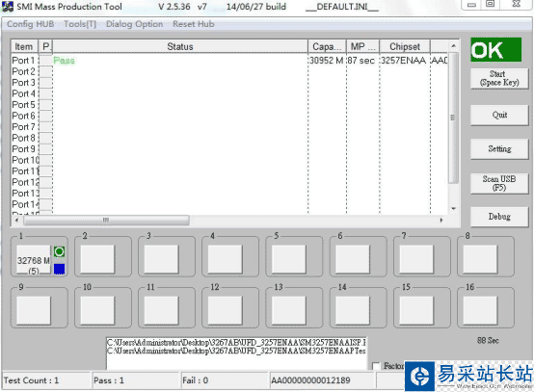Toggle the Factory checkbox
Viewport: 534px width, 392px height.
tap(376, 366)
